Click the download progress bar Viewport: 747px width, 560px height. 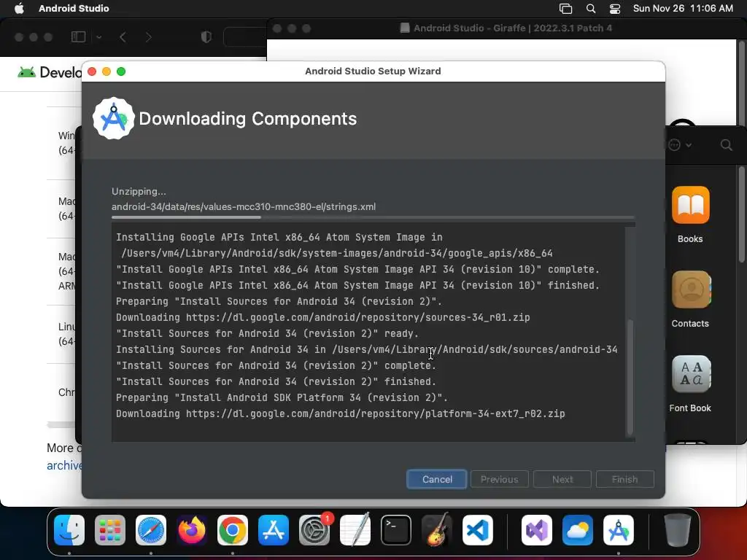(373, 217)
